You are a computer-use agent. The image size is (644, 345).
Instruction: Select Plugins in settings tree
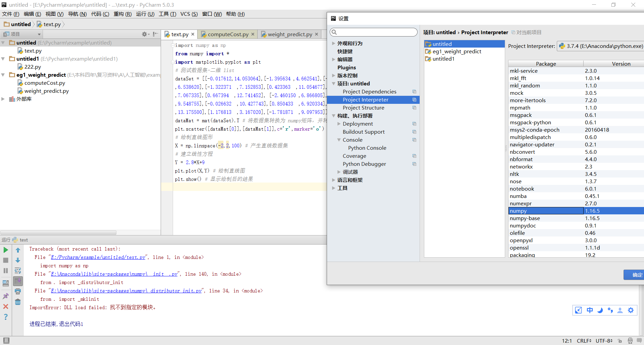tap(346, 68)
